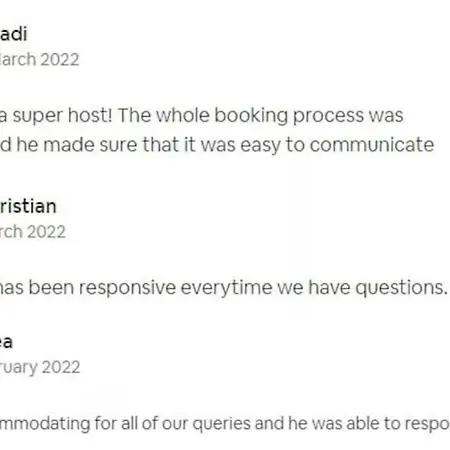Click the phrase "he made sure that"
Screen dimensions: 450x450
[x=106, y=145]
